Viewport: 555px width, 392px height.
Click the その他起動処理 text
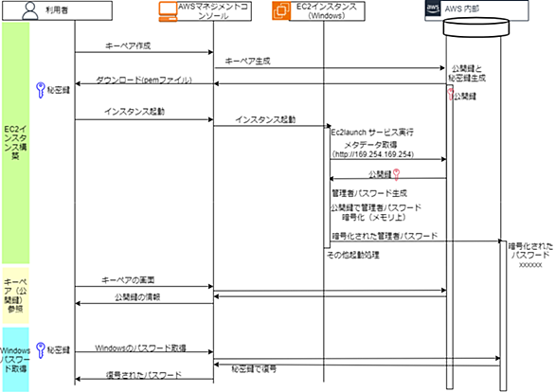[x=353, y=255]
